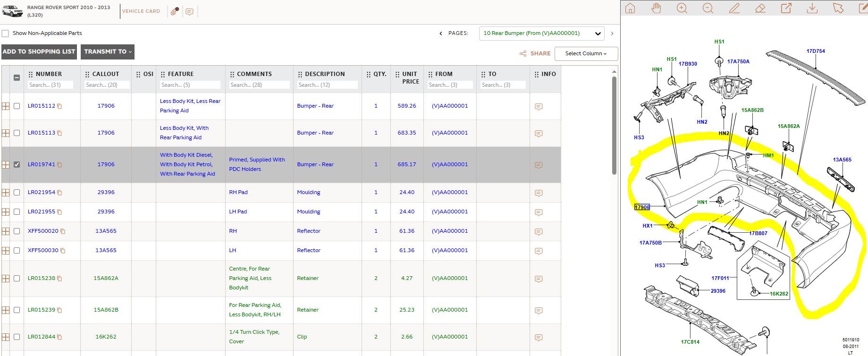
Task: Toggle the select-all header checkbox
Action: [x=17, y=78]
